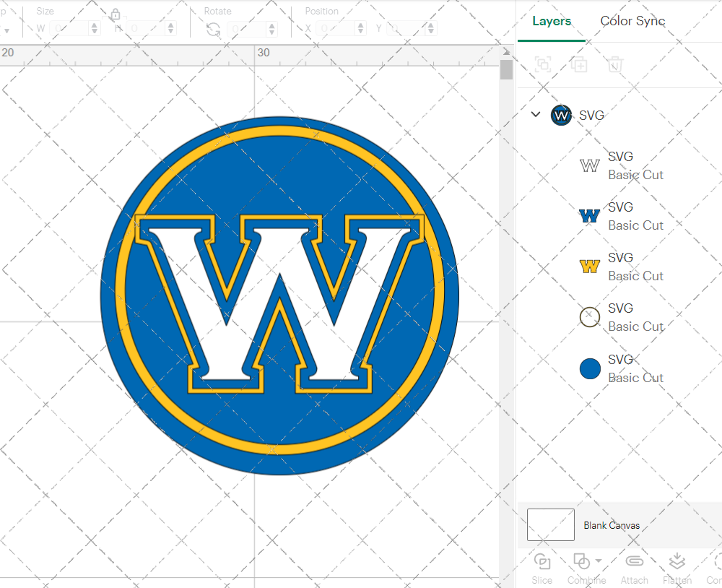Click the Group layers icon

click(x=543, y=64)
